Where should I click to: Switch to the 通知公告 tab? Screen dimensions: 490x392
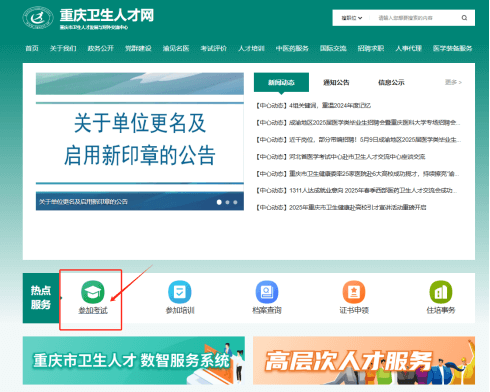(x=336, y=82)
